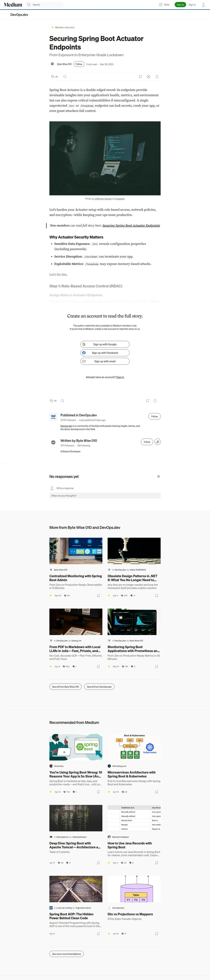Sign up with Facebook
The height and width of the screenshot is (980, 210).
105,353
